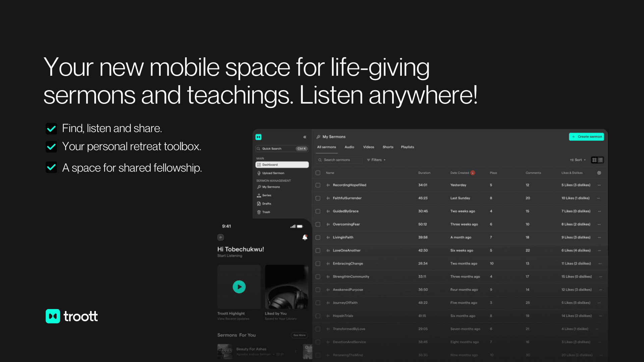This screenshot has width=644, height=362.
Task: Switch to grid view layout
Action: click(594, 160)
